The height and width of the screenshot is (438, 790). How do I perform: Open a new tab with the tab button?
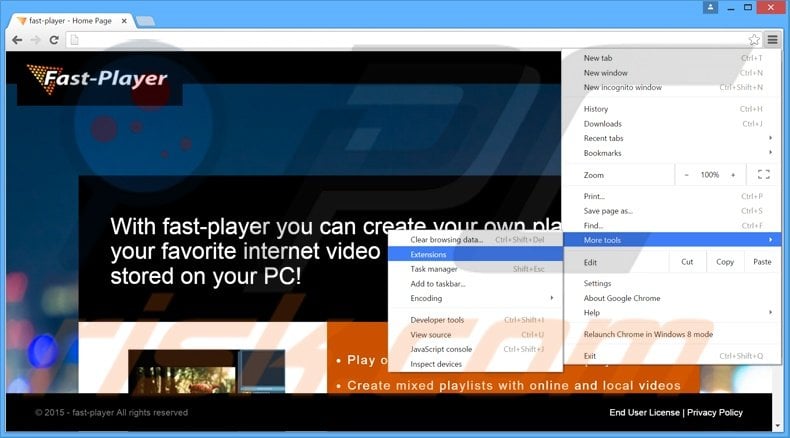click(x=146, y=21)
